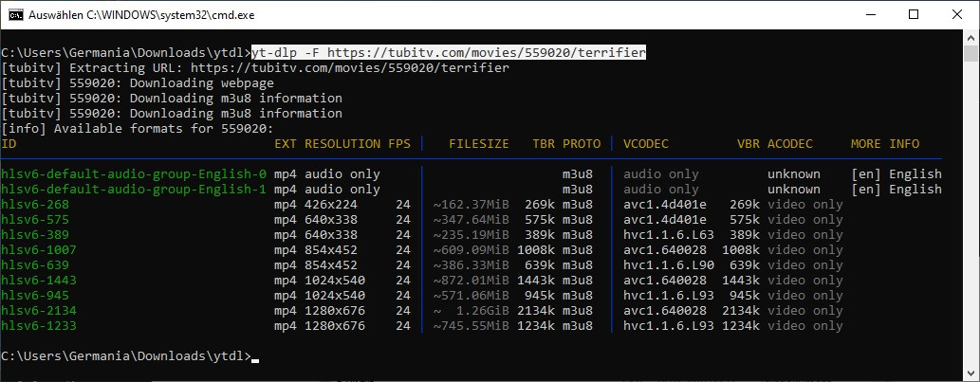Click the FILESIZE column header
This screenshot has height=382, width=980.
tap(479, 144)
